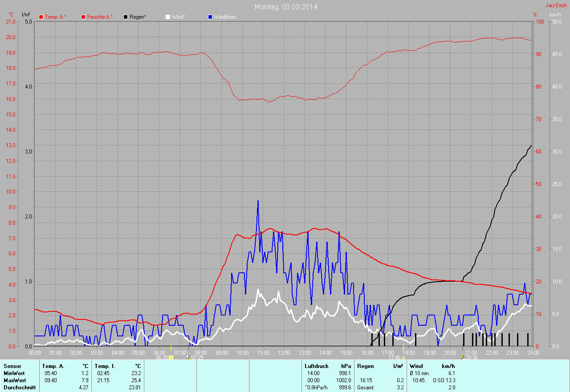This screenshot has height=392, width=570.
Task: Click the white Wind* legend swatch
Action: coord(168,17)
